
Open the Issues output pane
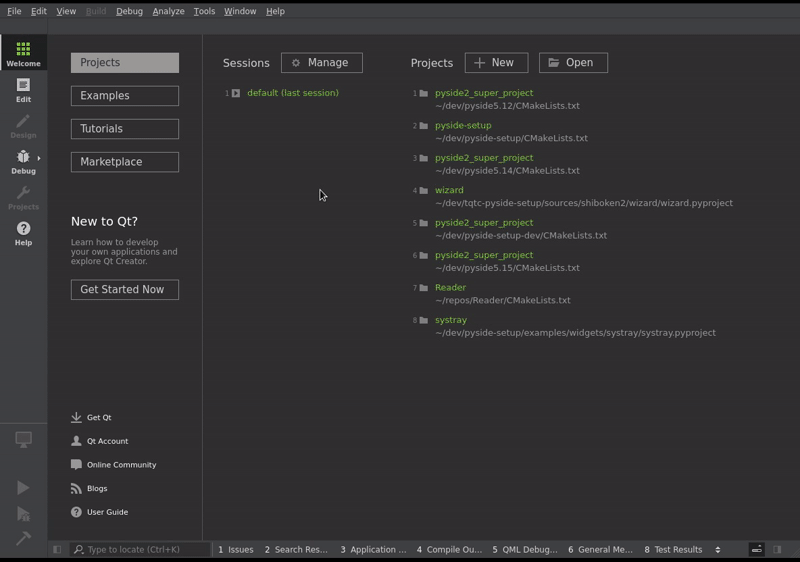click(x=236, y=549)
